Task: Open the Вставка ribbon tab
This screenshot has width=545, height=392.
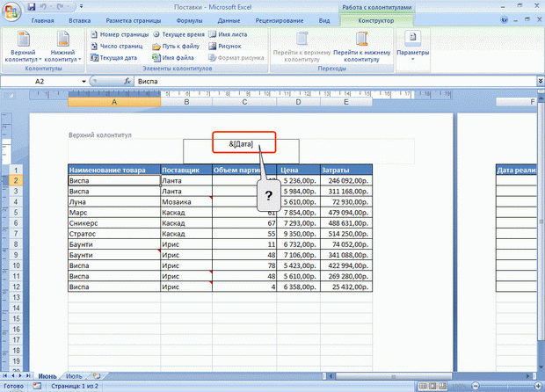Action: 80,20
